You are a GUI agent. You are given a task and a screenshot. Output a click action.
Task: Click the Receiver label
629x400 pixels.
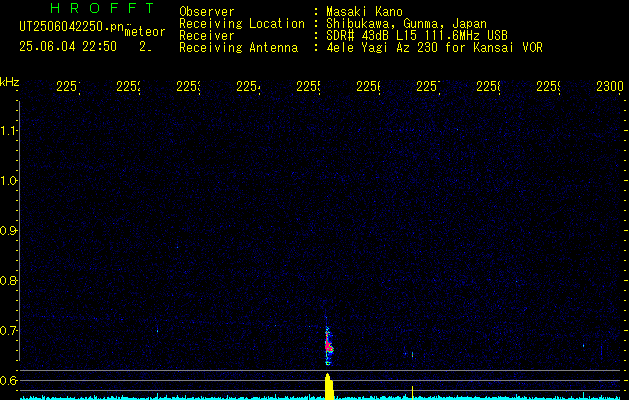point(207,36)
